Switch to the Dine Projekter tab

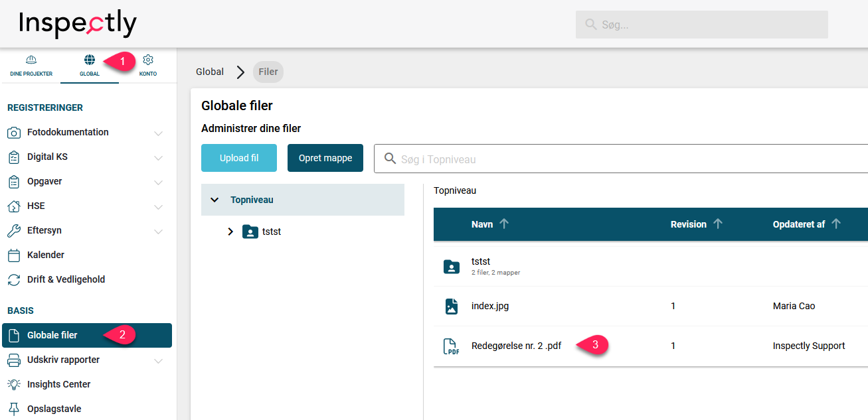click(31, 66)
